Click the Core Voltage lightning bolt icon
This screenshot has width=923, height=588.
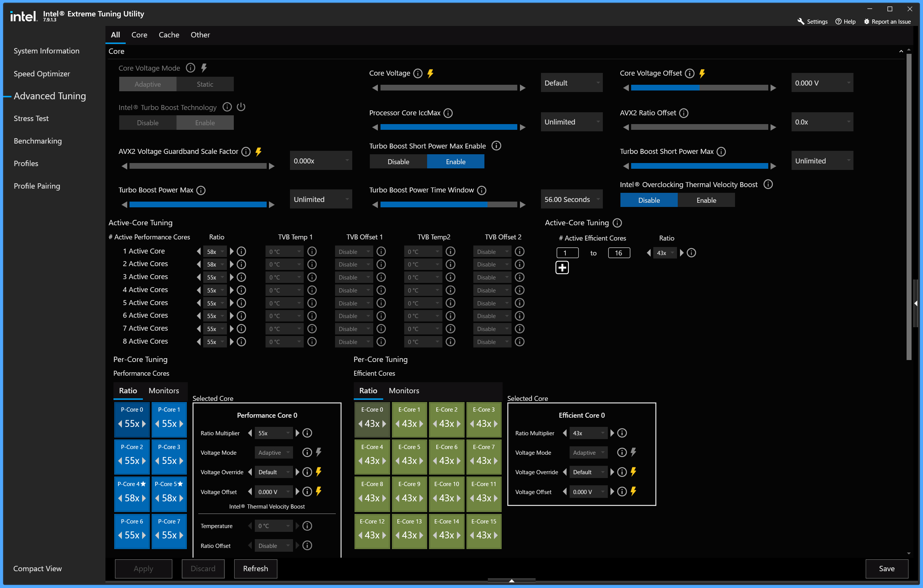point(431,73)
